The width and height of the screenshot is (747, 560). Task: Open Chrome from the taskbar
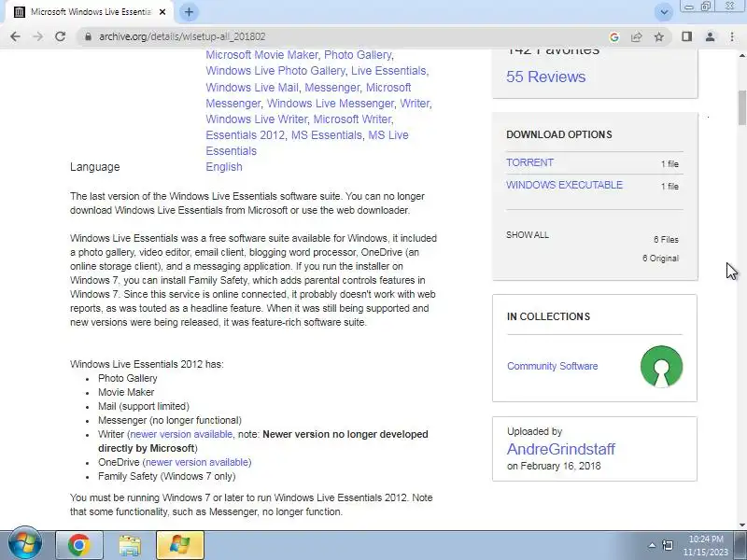pos(79,545)
